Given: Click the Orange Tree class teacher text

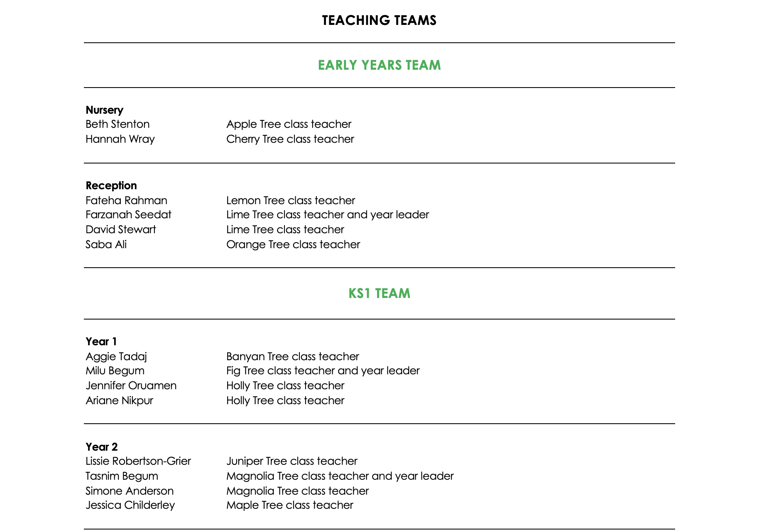Looking at the screenshot, I should point(293,244).
